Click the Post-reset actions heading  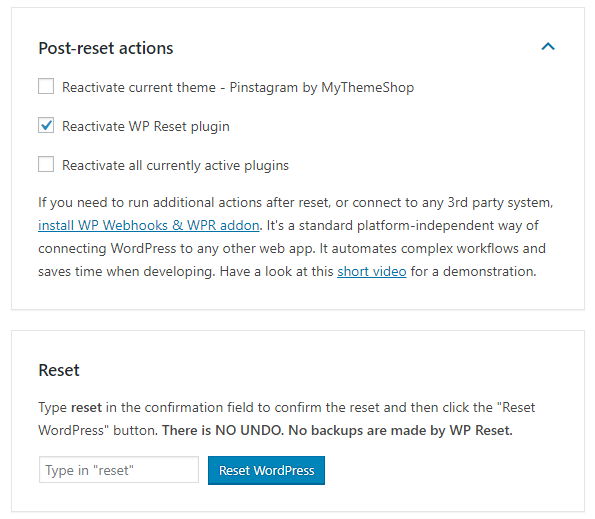pos(106,48)
